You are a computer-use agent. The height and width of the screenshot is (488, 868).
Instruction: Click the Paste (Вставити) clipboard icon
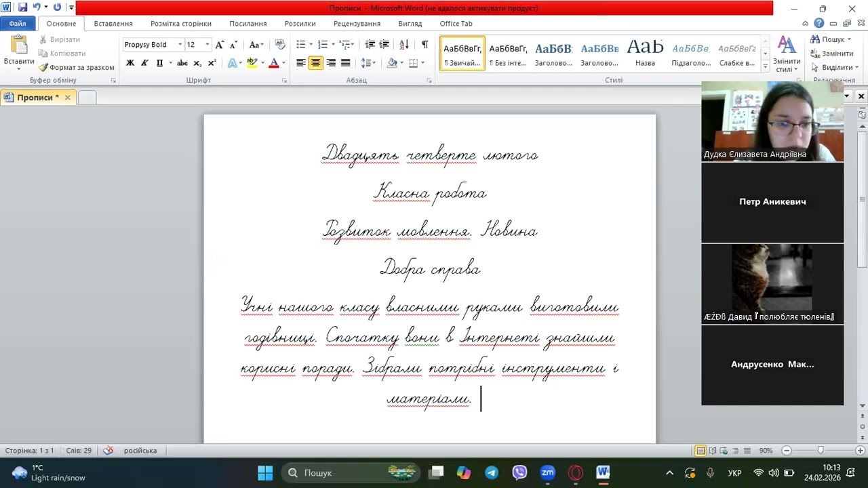coord(19,46)
